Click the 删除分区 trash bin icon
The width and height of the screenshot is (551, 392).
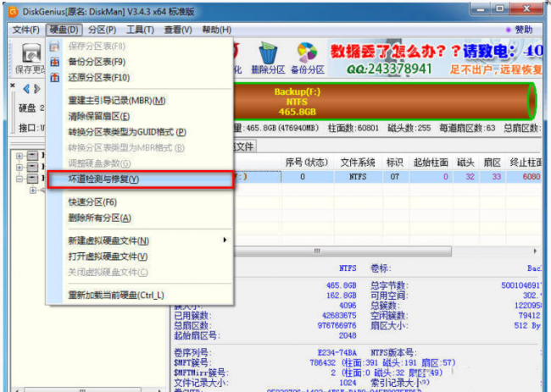pyautogui.click(x=268, y=58)
